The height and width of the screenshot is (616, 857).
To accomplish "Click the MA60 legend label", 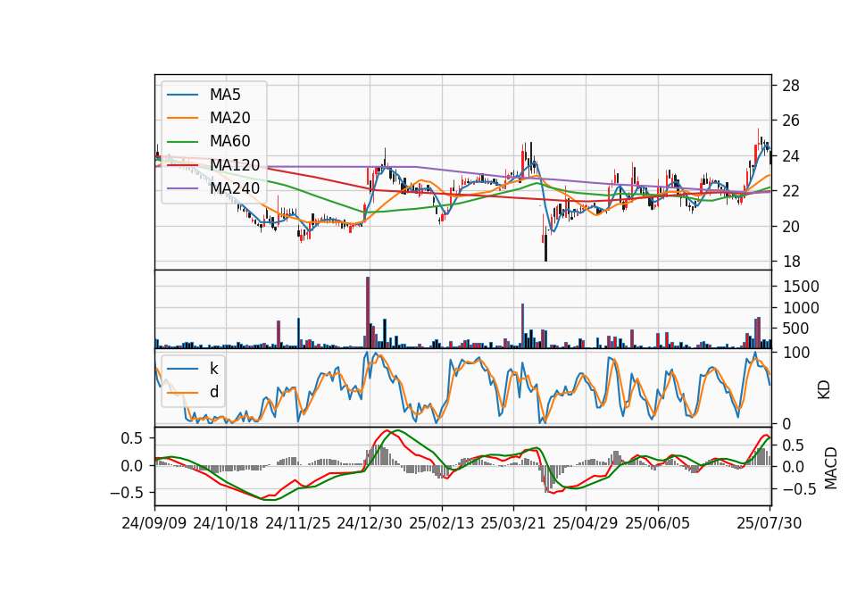I will [x=229, y=141].
